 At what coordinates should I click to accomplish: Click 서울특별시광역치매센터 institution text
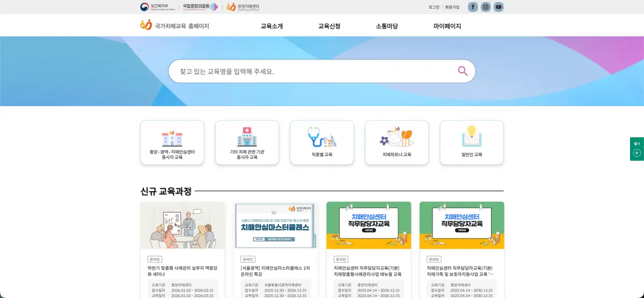tap(283, 285)
